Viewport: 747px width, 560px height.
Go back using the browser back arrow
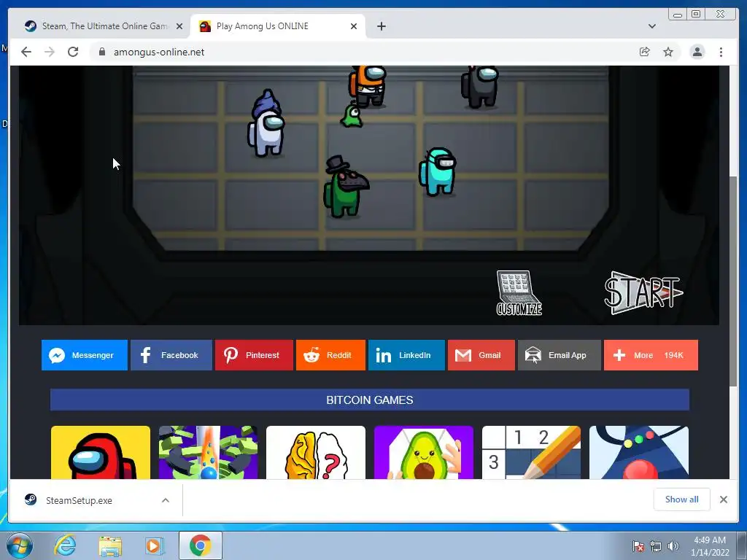click(26, 52)
